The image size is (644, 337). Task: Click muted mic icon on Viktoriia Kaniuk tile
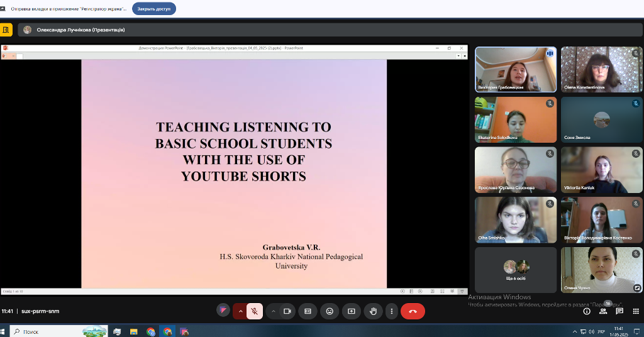(x=636, y=153)
